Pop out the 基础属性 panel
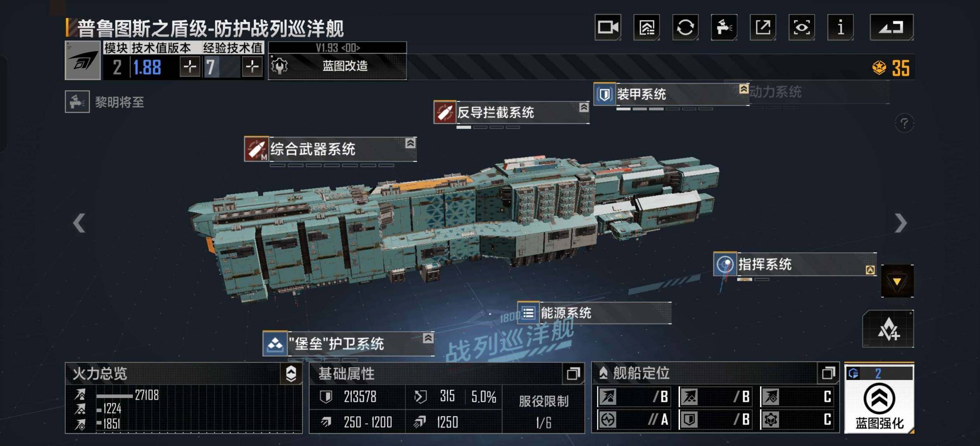The image size is (980, 446). (573, 374)
